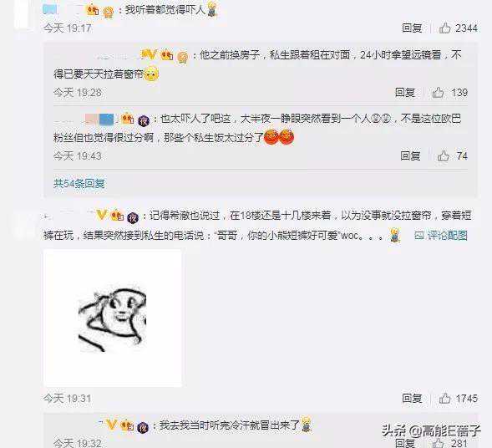The height and width of the screenshot is (448, 492).
Task: Reply (回复) to the 19:28 comment
Action: coord(405,92)
